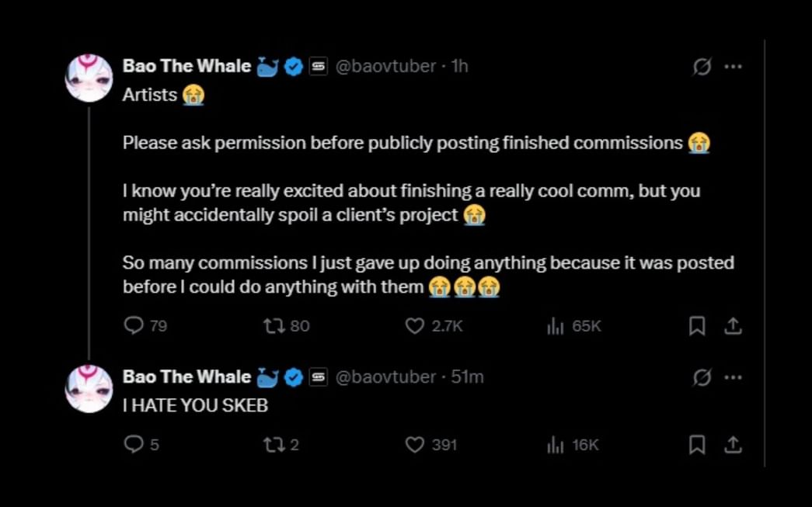Click Bao The Whale's profile avatar
The height and width of the screenshot is (507, 812).
click(89, 78)
